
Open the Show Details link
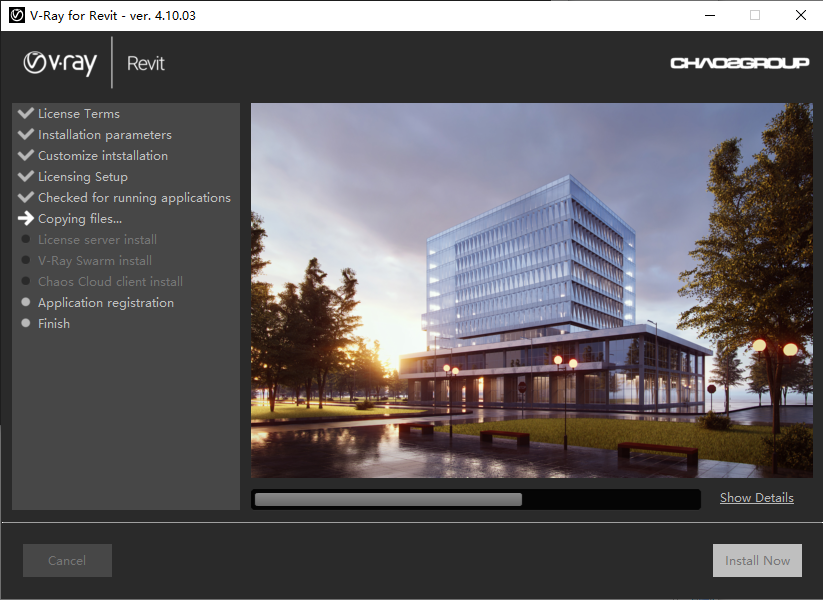click(x=756, y=498)
